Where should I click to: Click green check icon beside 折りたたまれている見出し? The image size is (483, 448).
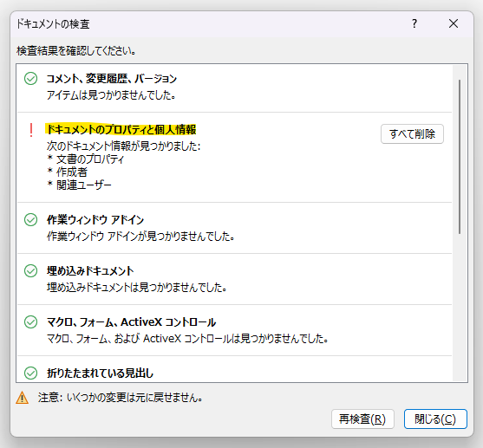coord(31,373)
